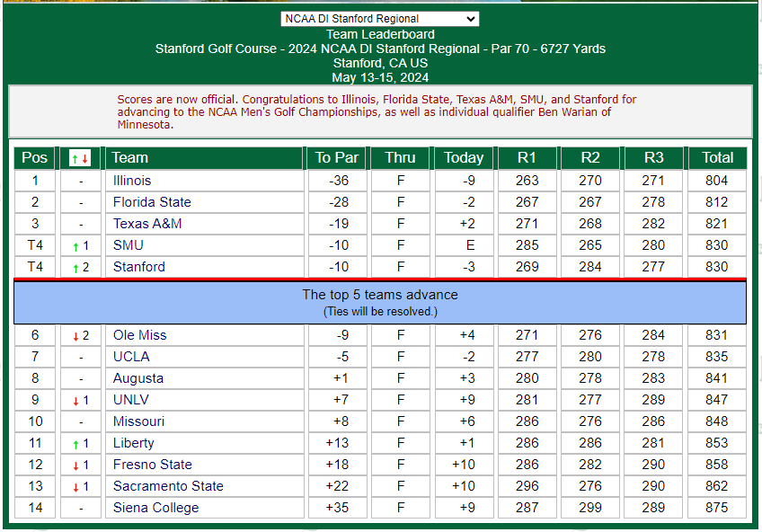Click UCLA total score 835
This screenshot has height=532, width=762.
click(x=717, y=357)
